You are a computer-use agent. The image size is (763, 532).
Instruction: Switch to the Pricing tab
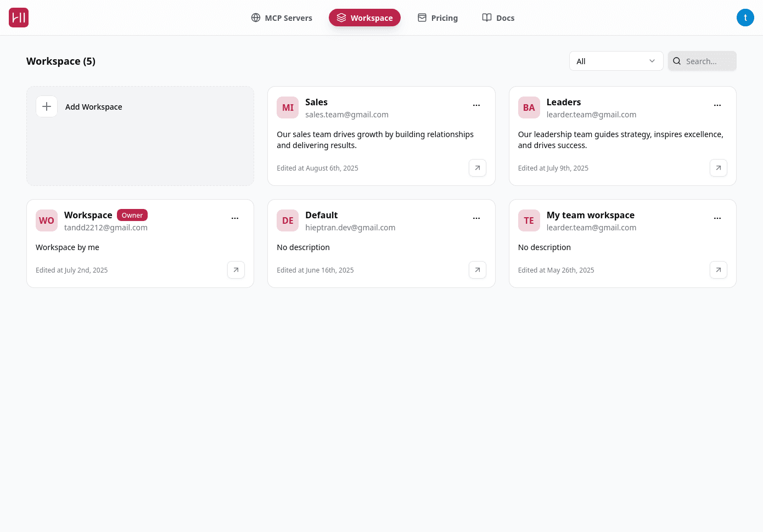[437, 18]
